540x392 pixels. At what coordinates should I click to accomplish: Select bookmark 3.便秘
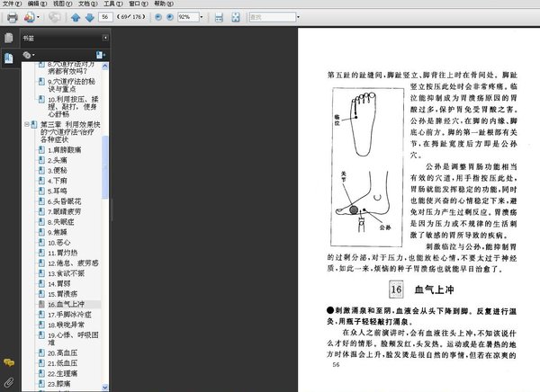pyautogui.click(x=58, y=170)
